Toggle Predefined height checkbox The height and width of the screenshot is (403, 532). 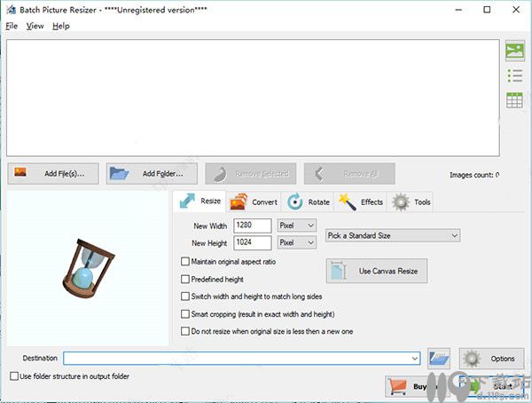point(185,279)
